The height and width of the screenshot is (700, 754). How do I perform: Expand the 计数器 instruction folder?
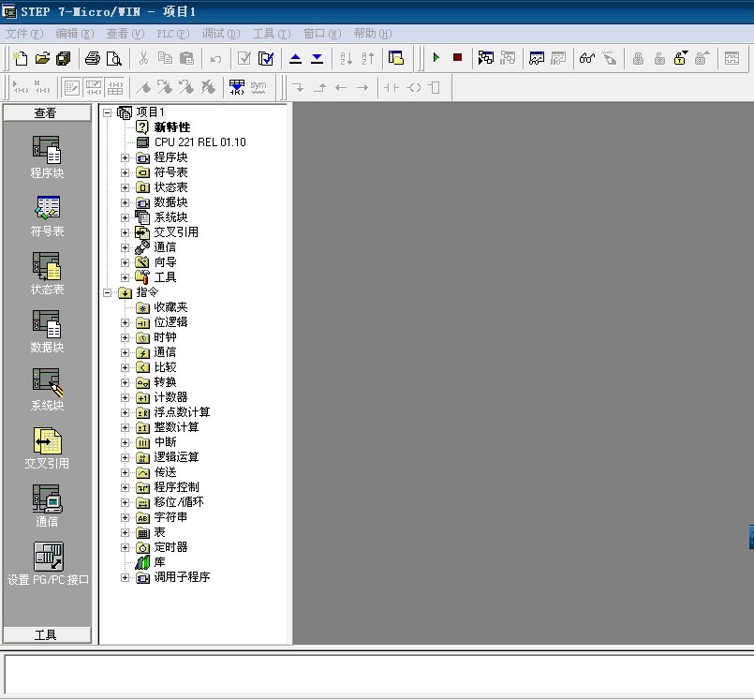coord(126,397)
